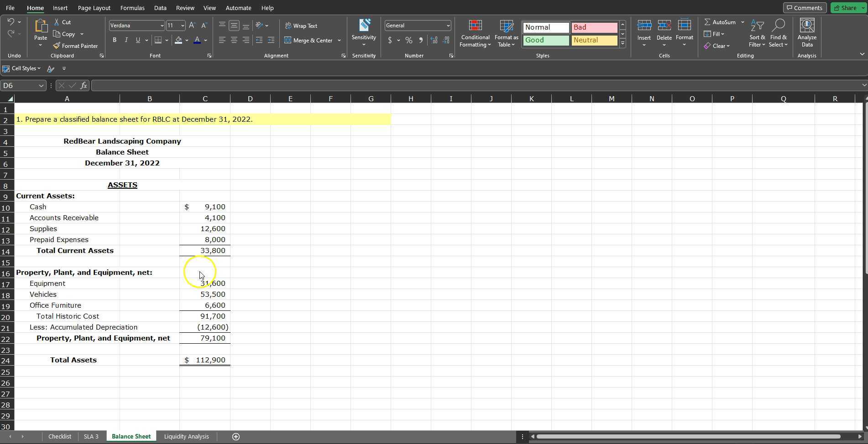Apply the Bad cell style
The width and height of the screenshot is (868, 444).
[x=594, y=27]
